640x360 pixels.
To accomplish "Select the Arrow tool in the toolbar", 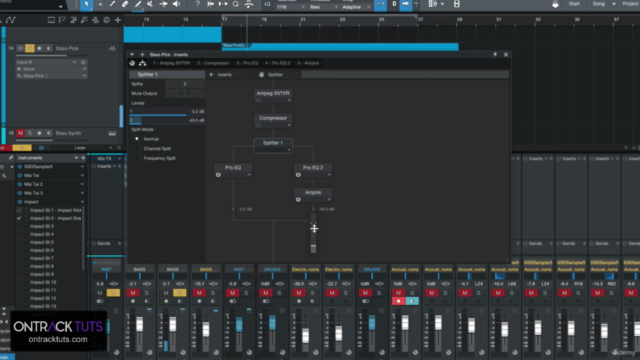I will 87,4.
